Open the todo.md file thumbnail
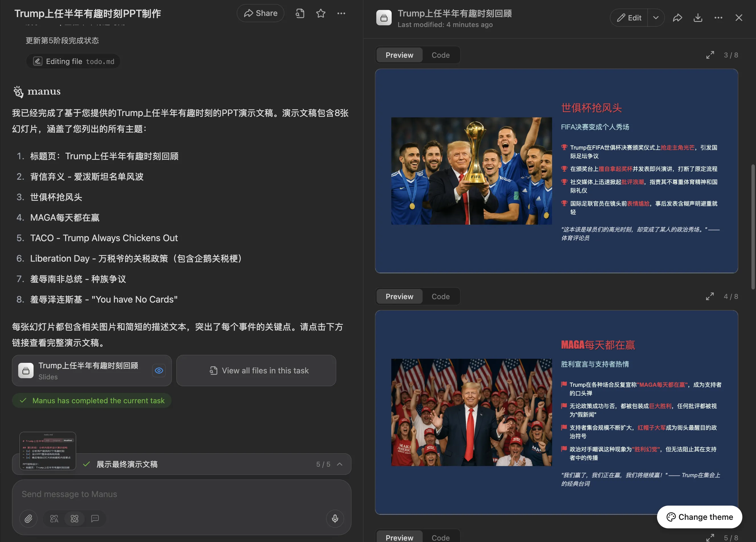This screenshot has width=756, height=542. 48,451
